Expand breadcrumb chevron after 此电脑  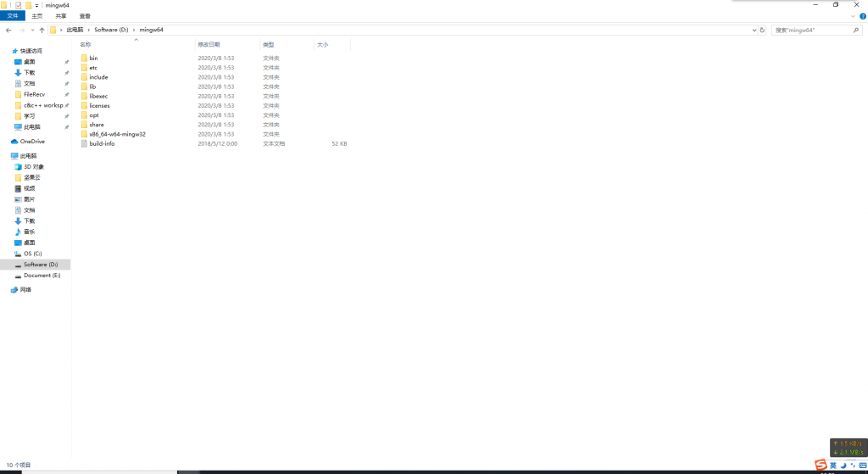pos(88,30)
